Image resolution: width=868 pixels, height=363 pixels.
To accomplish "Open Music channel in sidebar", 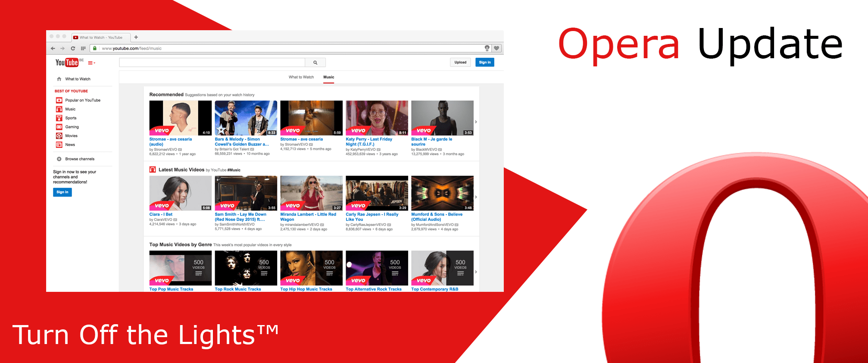I will point(70,109).
